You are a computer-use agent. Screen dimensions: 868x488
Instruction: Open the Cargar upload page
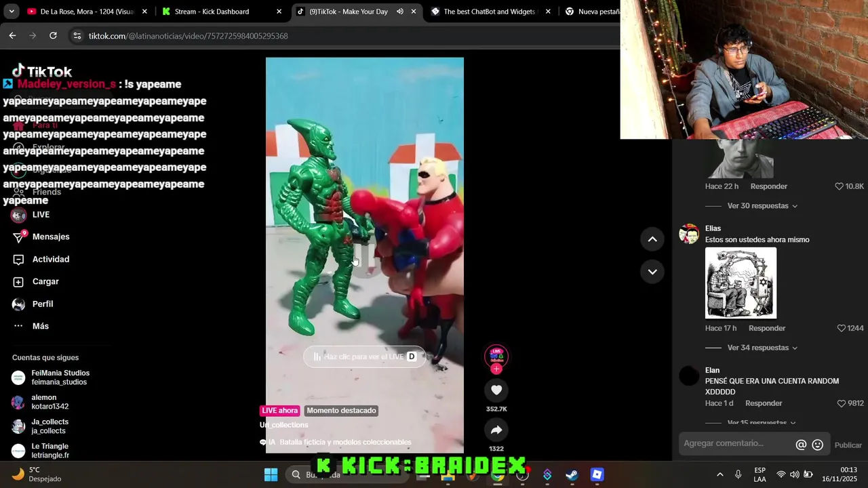pyautogui.click(x=36, y=281)
